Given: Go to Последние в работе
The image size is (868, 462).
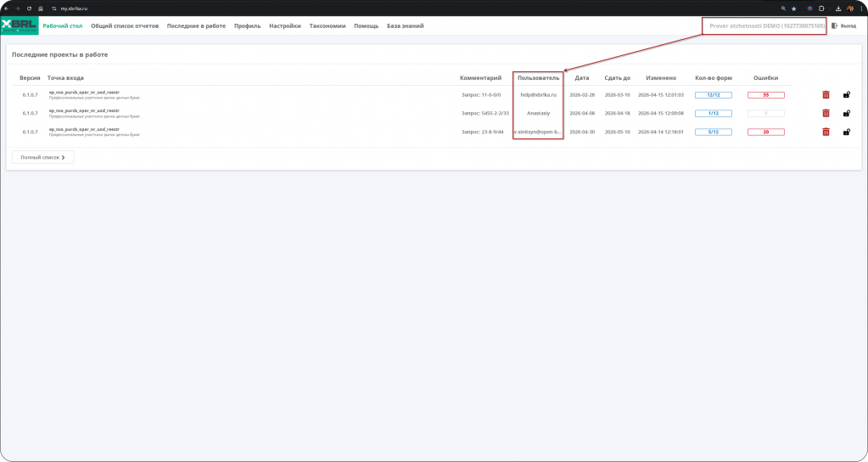Looking at the screenshot, I should (x=197, y=25).
